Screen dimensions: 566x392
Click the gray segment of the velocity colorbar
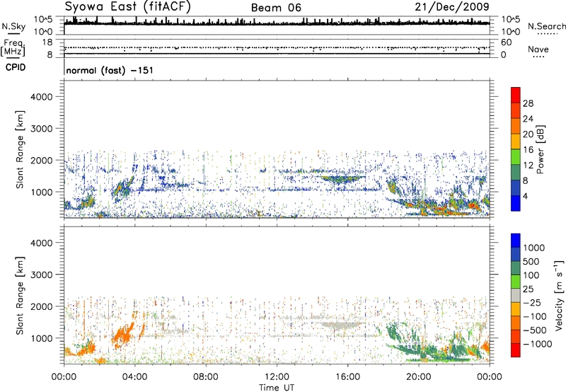tap(516, 295)
